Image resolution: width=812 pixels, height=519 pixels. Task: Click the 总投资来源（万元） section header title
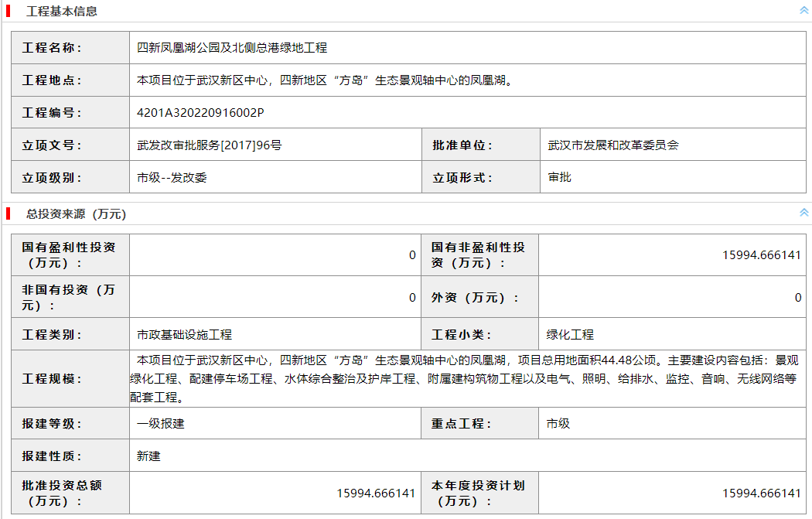point(76,213)
